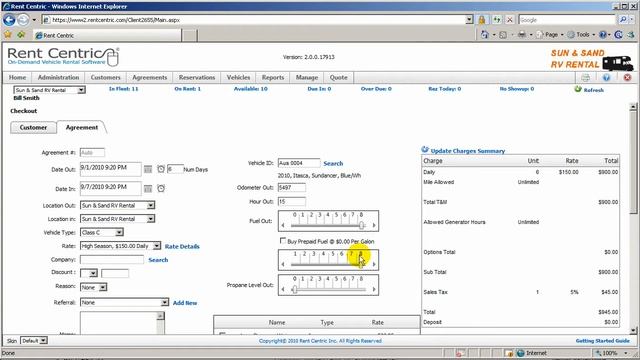The width and height of the screenshot is (640, 360).
Task: Click the Propane Level Out slider handle
Action: pos(295,289)
